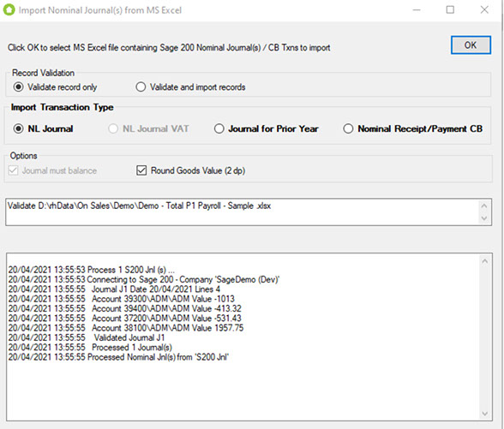Click file path box scroll down arrow

[484, 218]
